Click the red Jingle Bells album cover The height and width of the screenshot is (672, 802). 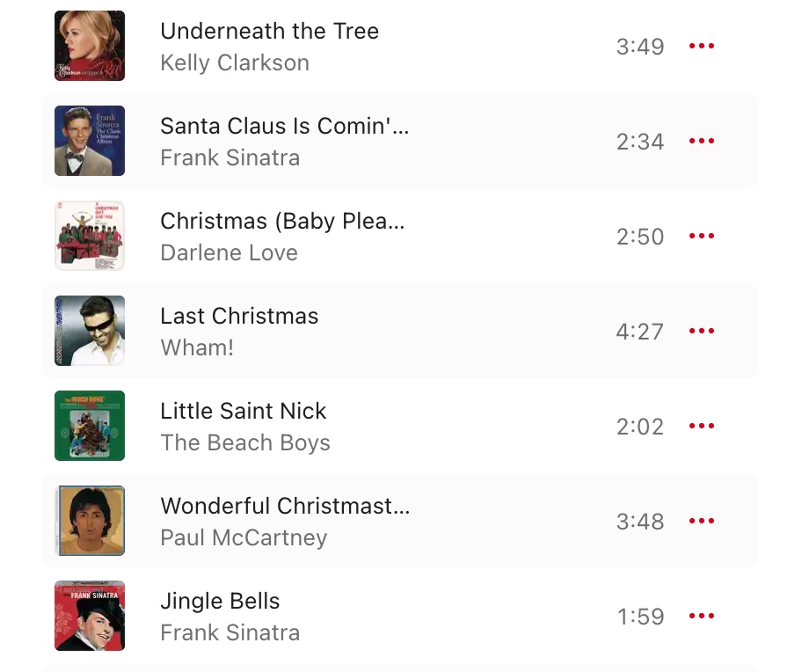pyautogui.click(x=90, y=616)
